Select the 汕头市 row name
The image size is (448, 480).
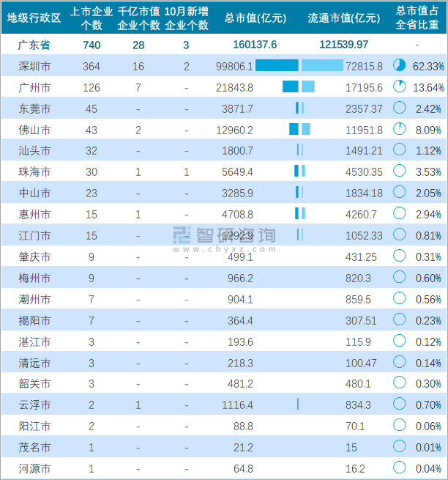34,150
